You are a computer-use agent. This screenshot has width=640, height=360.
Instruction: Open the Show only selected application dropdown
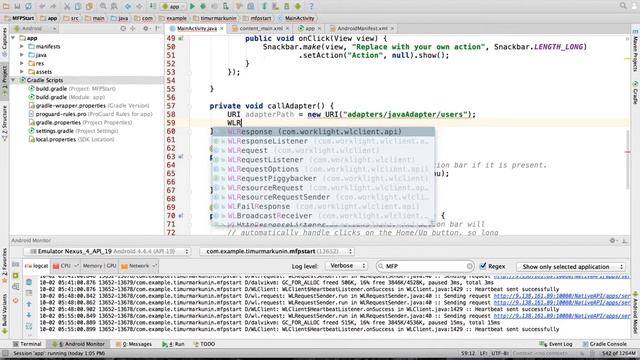click(x=571, y=267)
